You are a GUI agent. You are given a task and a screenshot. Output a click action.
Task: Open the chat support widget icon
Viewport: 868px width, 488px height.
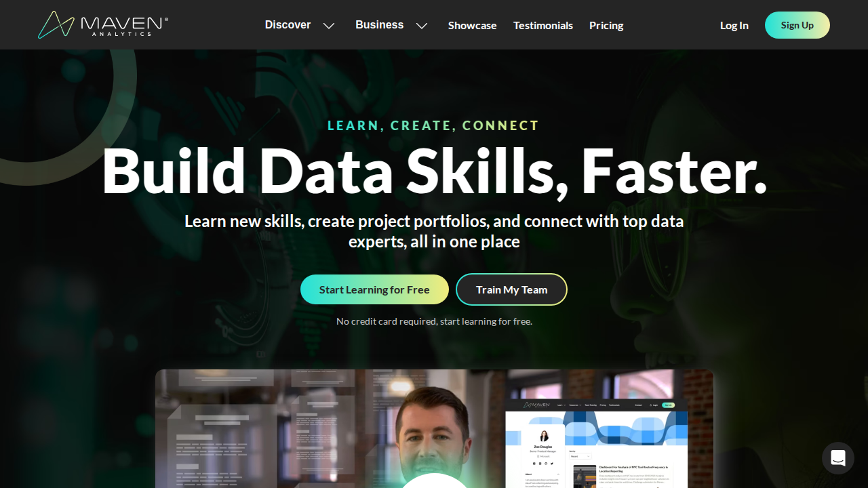838,458
